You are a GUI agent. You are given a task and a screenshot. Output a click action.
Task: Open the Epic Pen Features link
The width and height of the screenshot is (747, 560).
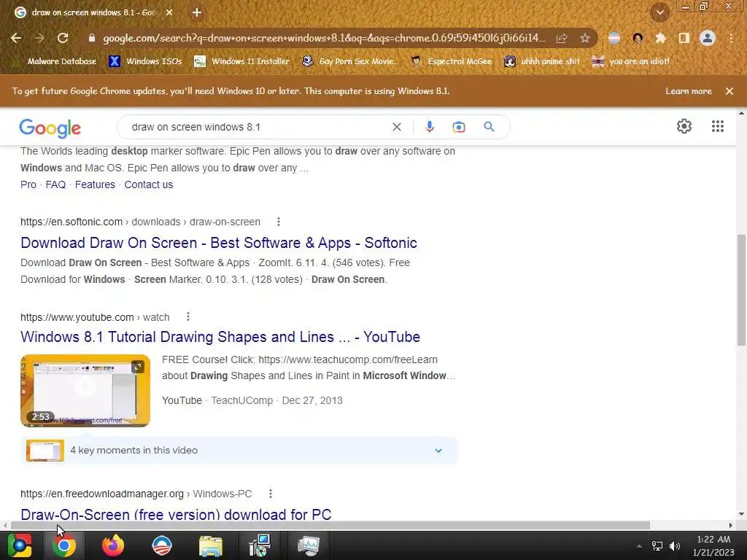95,184
